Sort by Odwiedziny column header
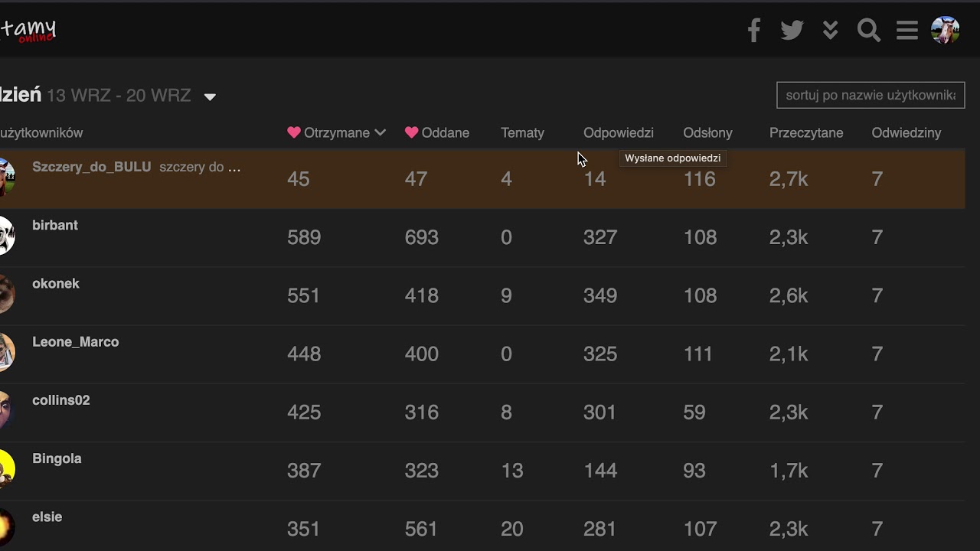Viewport: 980px width, 551px height. (906, 133)
